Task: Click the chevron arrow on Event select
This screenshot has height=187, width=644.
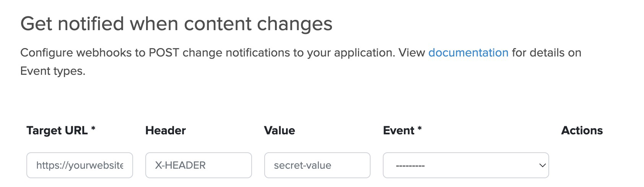Action: 542,165
